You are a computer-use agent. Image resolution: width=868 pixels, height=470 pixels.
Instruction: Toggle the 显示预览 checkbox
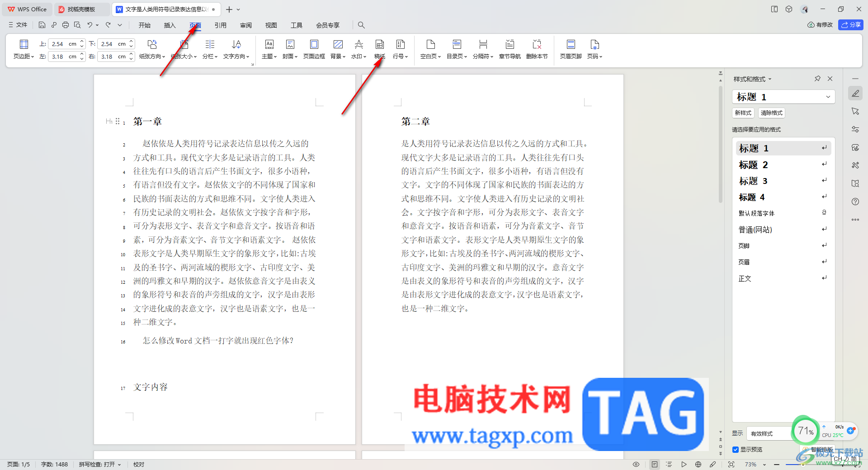pos(736,449)
